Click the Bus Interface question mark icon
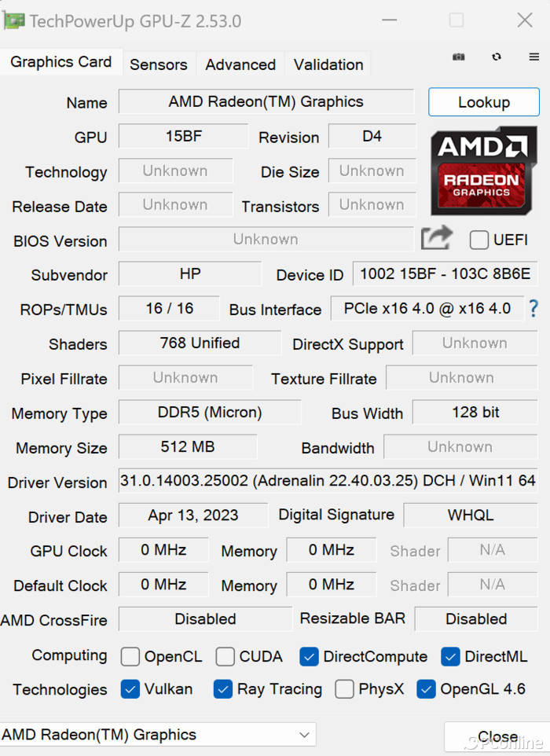550x756 pixels. coord(533,308)
